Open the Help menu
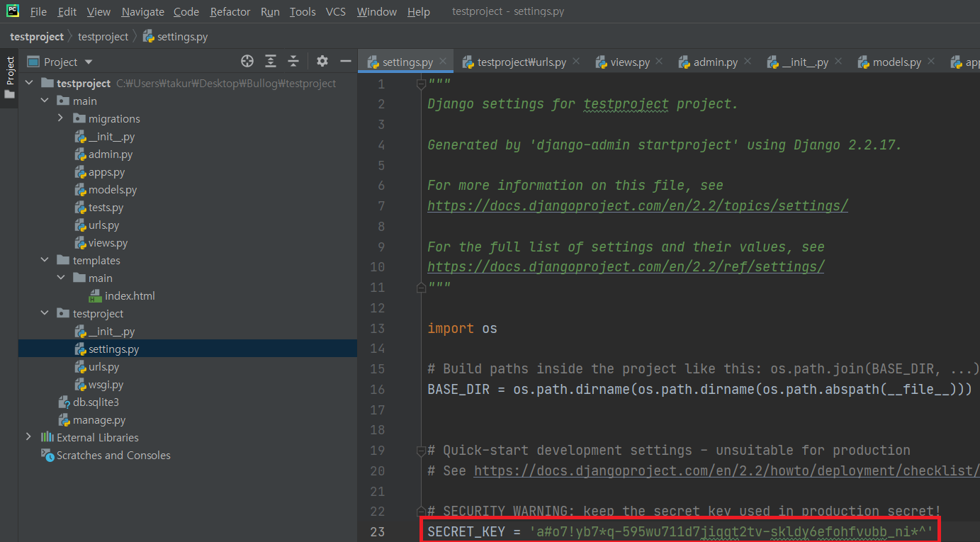The width and height of the screenshot is (980, 542). click(x=419, y=12)
